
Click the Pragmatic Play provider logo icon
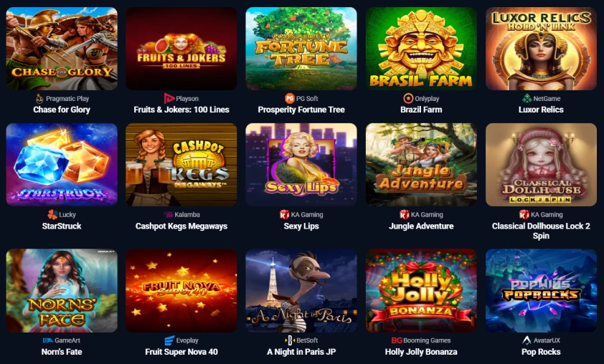tap(39, 98)
